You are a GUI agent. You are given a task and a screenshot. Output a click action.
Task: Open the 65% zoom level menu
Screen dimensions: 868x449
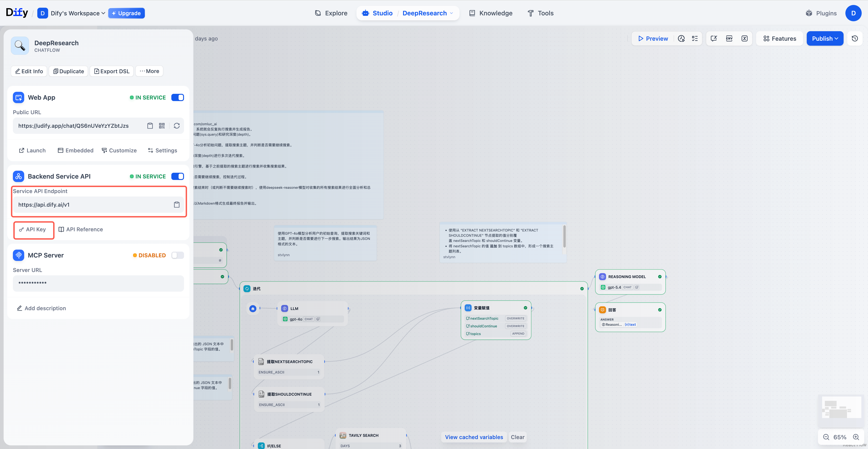[840, 437]
